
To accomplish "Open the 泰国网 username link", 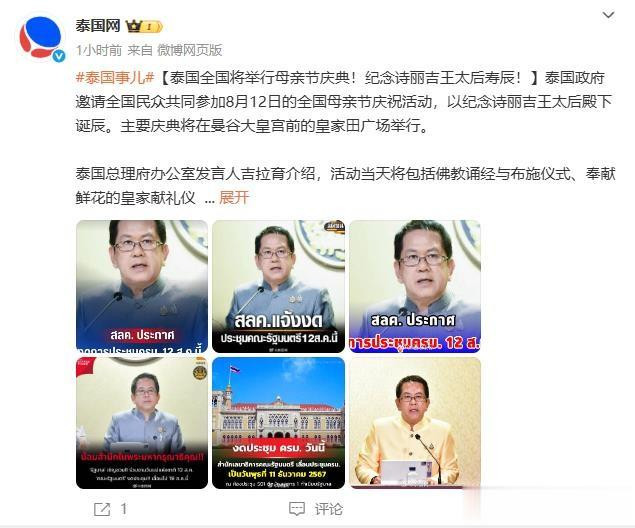I will [x=98, y=26].
